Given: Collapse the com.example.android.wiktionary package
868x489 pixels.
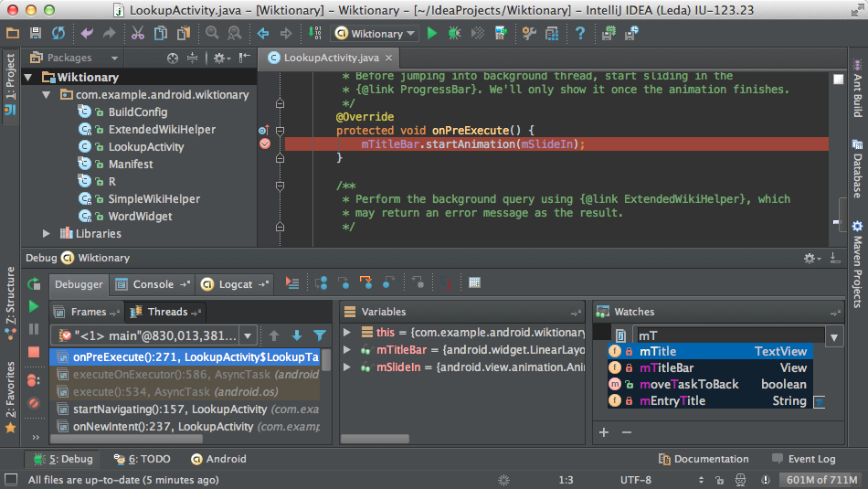Looking at the screenshot, I should point(47,95).
